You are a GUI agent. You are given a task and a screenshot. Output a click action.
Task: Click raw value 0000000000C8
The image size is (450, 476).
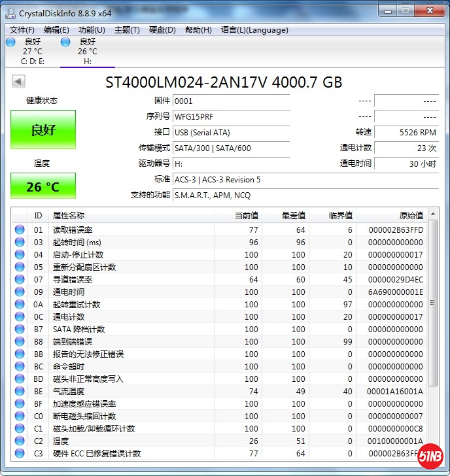(x=396, y=429)
